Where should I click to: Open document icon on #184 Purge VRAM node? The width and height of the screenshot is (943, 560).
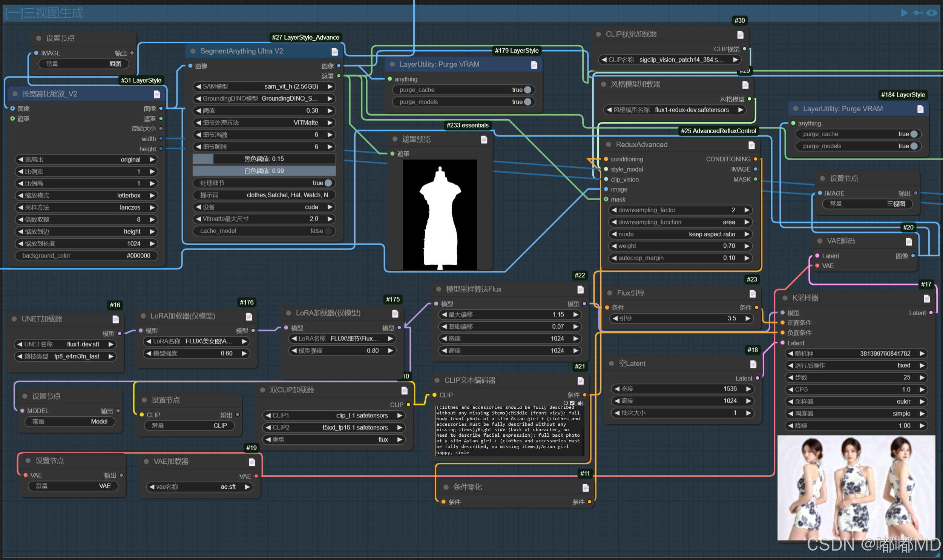(x=920, y=109)
